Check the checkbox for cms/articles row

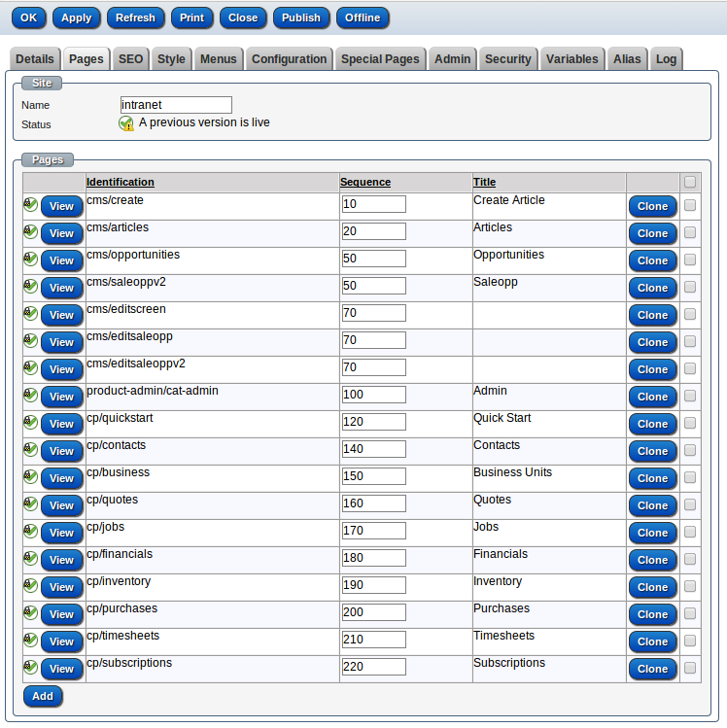(690, 232)
